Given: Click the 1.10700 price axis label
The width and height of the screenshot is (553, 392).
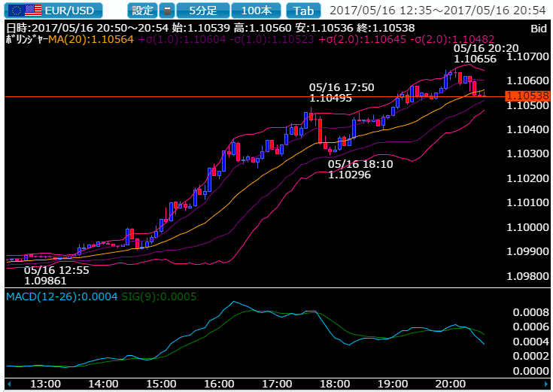Looking at the screenshot, I should (x=527, y=56).
